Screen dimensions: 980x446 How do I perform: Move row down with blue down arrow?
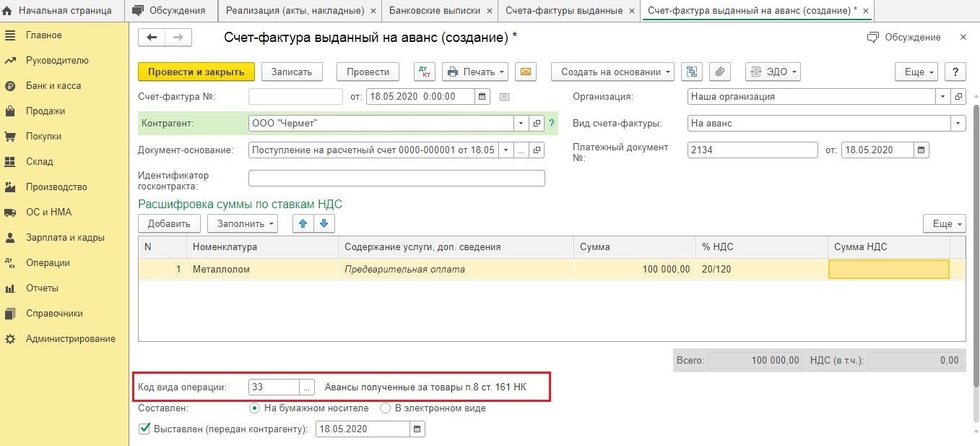324,224
